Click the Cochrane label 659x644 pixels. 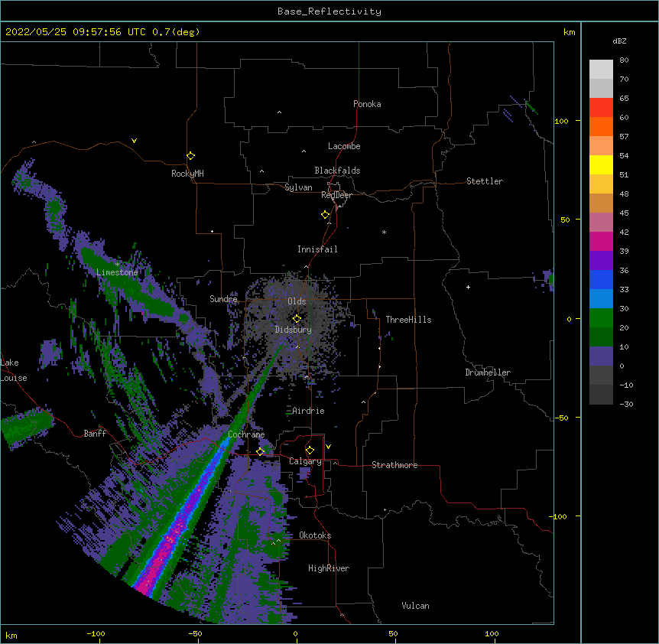coord(246,434)
